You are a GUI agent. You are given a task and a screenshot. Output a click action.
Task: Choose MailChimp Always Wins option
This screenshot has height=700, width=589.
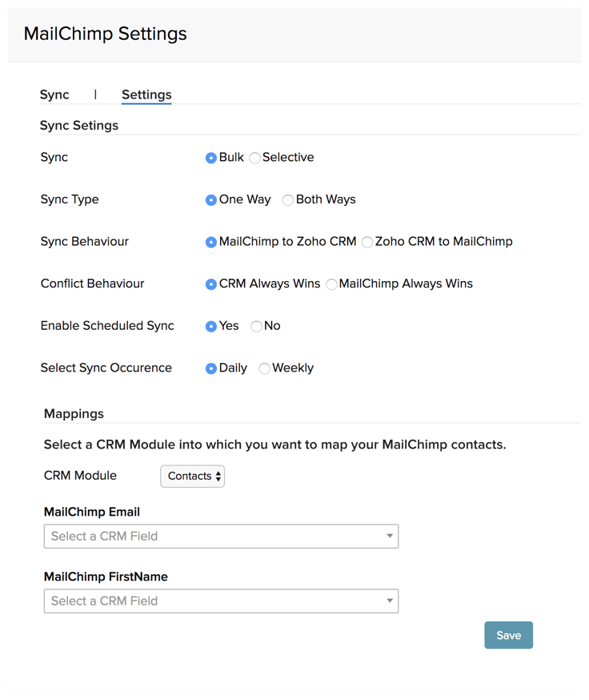[x=331, y=284]
